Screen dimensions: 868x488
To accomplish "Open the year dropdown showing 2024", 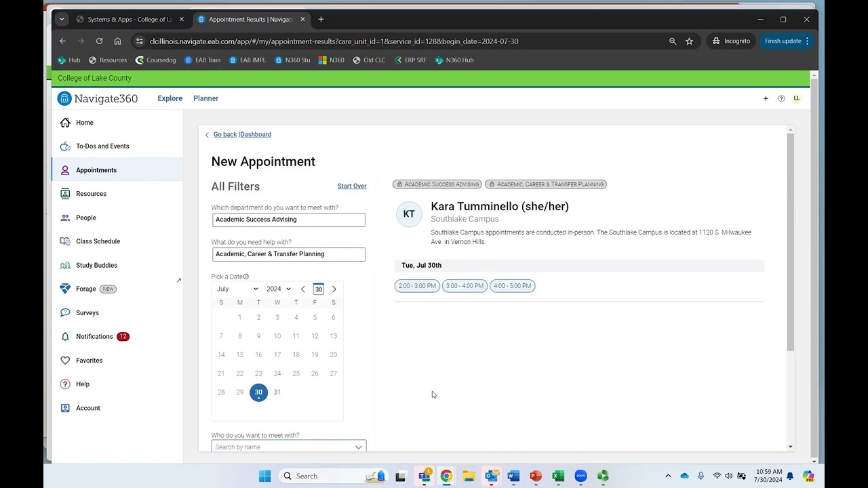I will pos(278,289).
